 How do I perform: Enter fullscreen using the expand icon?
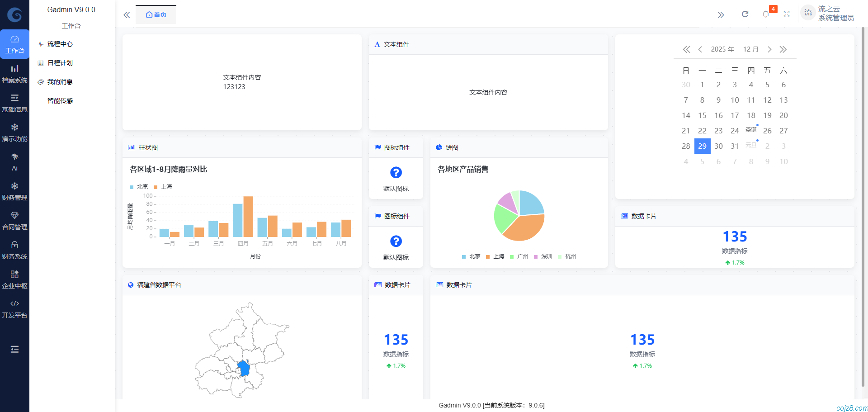787,14
